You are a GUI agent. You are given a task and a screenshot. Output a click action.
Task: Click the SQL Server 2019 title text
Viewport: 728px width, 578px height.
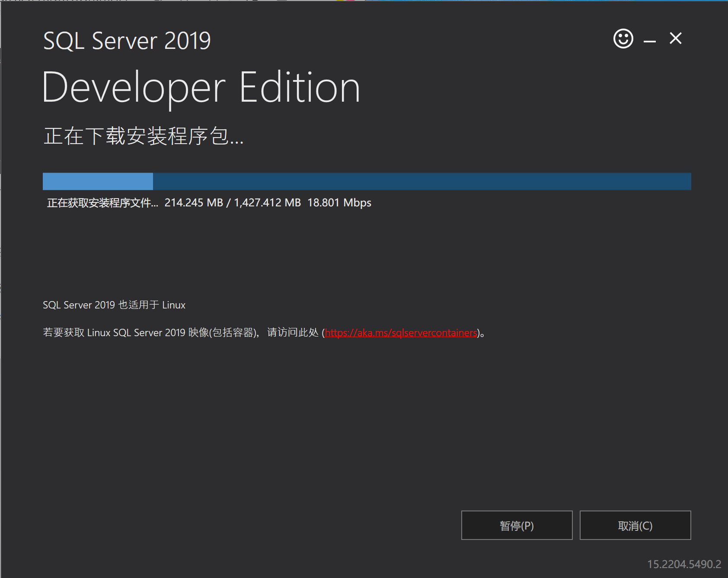(126, 40)
